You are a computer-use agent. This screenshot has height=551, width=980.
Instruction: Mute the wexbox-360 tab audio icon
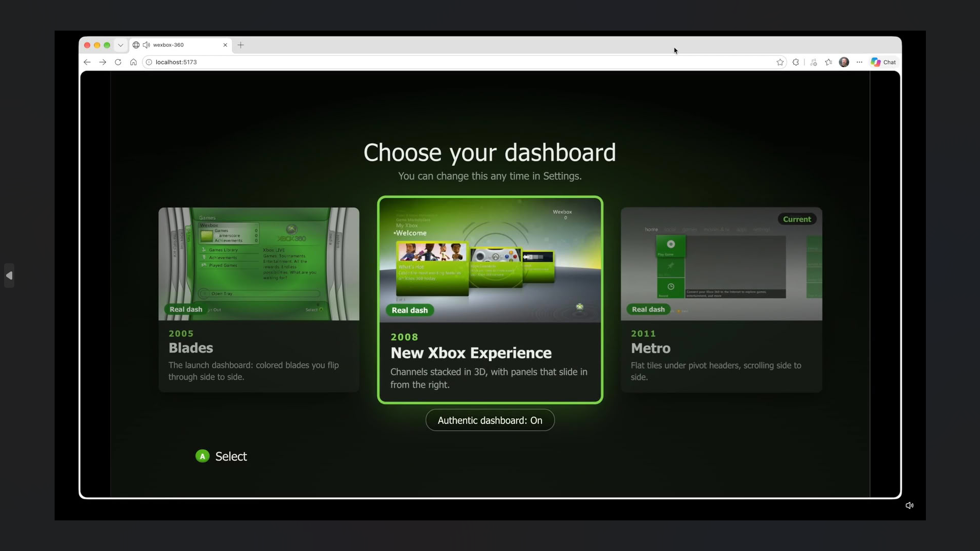146,45
